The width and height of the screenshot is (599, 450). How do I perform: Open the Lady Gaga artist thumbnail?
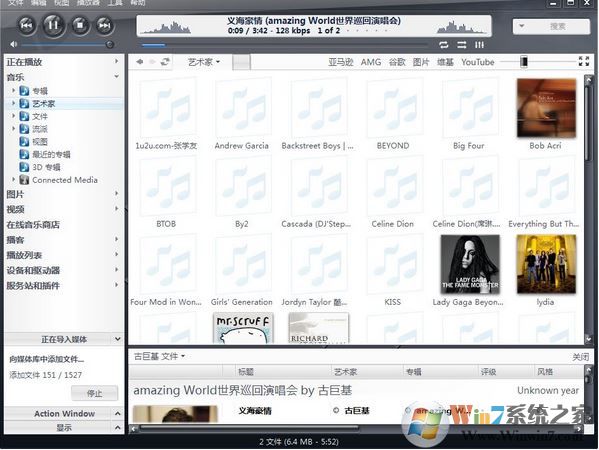tap(470, 264)
